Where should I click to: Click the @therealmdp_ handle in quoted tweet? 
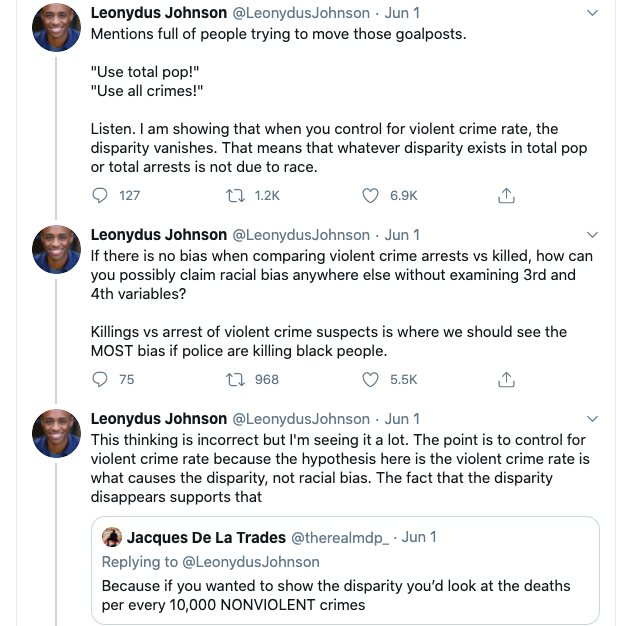point(340,538)
